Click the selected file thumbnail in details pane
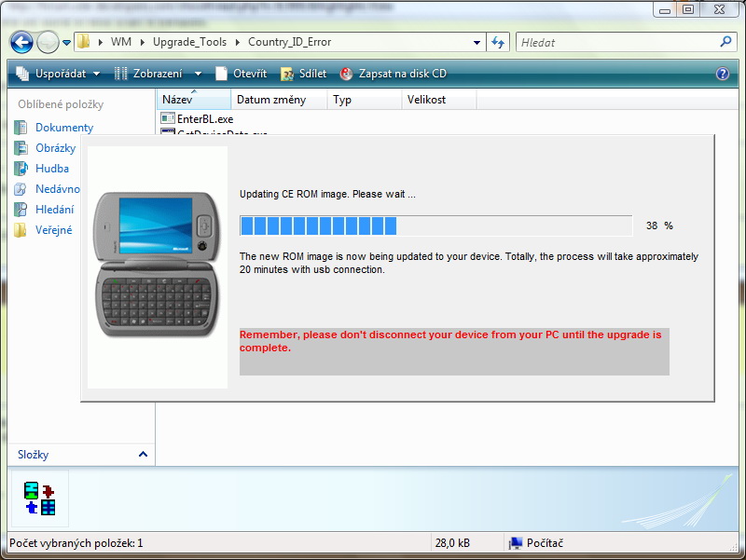 click(x=40, y=499)
